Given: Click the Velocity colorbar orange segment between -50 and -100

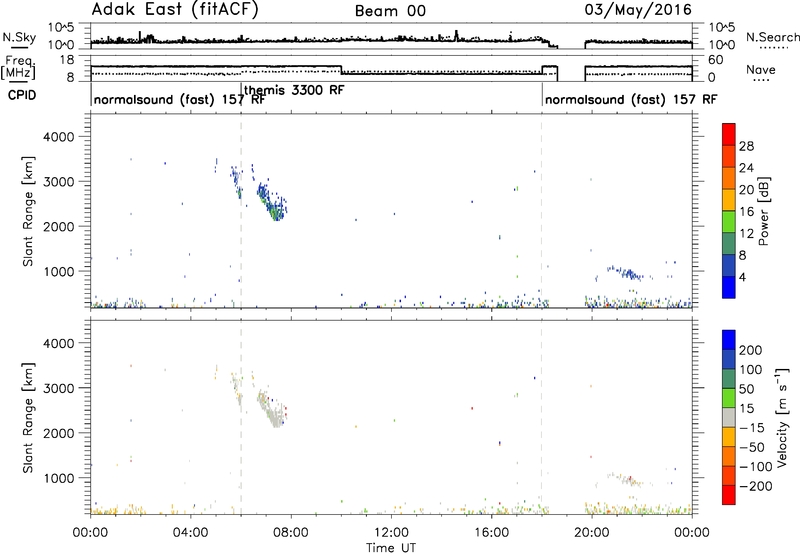Looking at the screenshot, I should [x=729, y=456].
